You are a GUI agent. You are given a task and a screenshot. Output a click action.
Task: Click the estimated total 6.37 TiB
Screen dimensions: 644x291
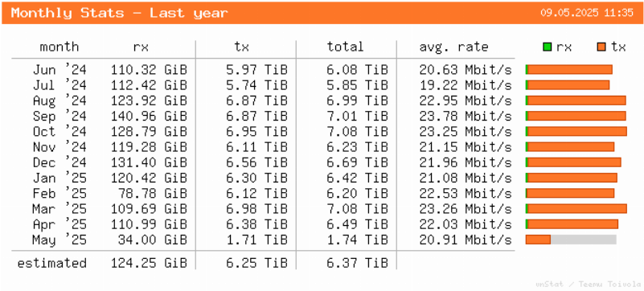coord(357,263)
